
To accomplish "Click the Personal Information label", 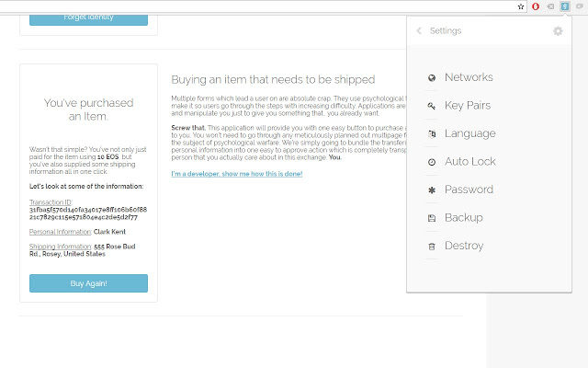I will click(61, 232).
